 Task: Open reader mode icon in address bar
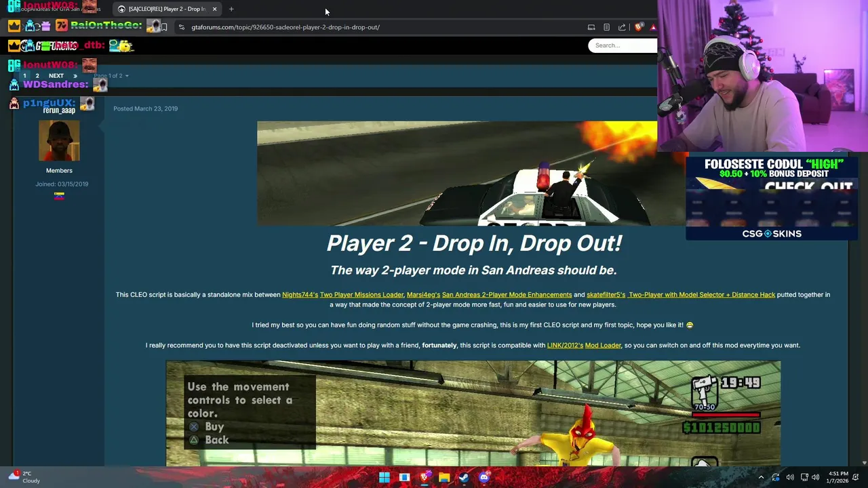click(x=606, y=27)
